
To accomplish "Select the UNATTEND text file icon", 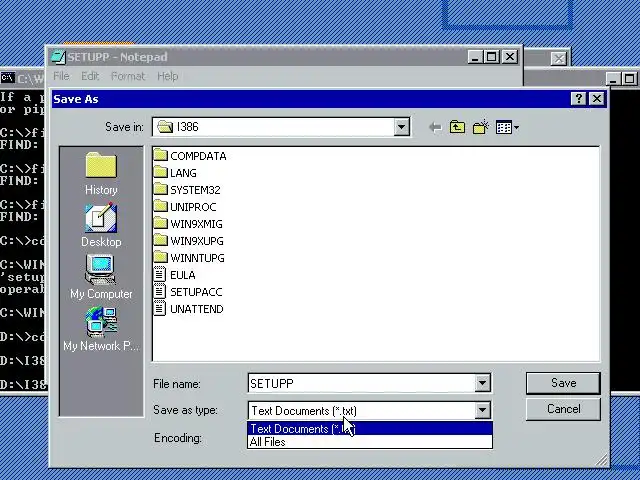I will [x=160, y=309].
